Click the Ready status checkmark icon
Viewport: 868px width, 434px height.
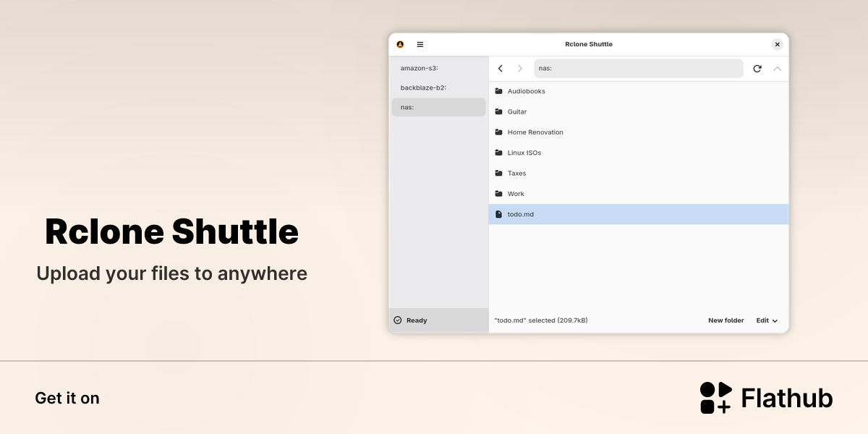[x=398, y=320]
